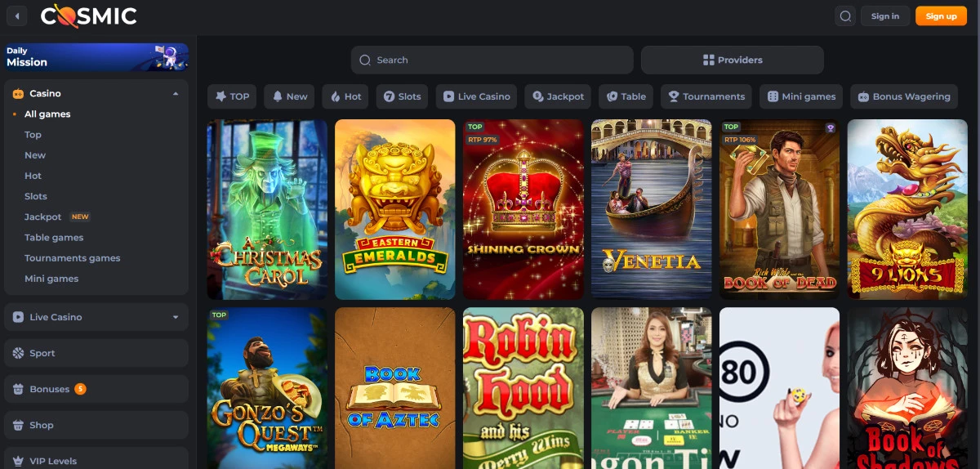Click the purple badge icon on Book of Dead
Viewport: 980px width, 469px height.
point(831,127)
